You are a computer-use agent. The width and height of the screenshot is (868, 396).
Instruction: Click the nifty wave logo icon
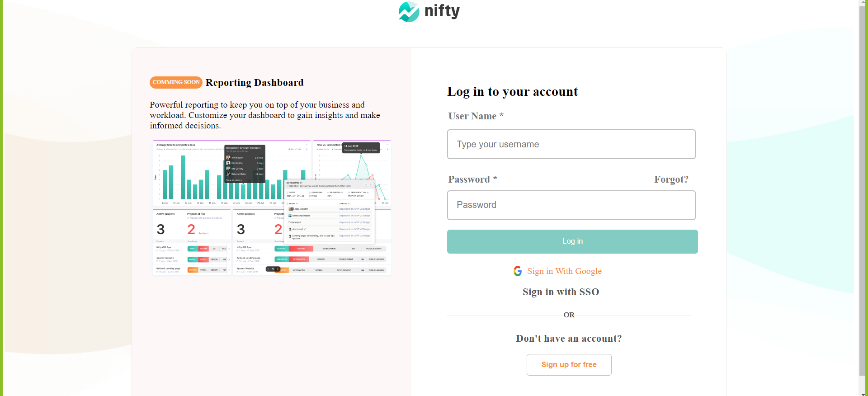(x=409, y=12)
